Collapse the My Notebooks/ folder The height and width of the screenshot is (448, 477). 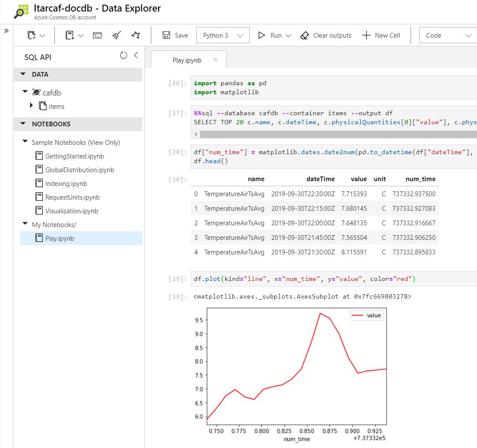click(x=25, y=224)
